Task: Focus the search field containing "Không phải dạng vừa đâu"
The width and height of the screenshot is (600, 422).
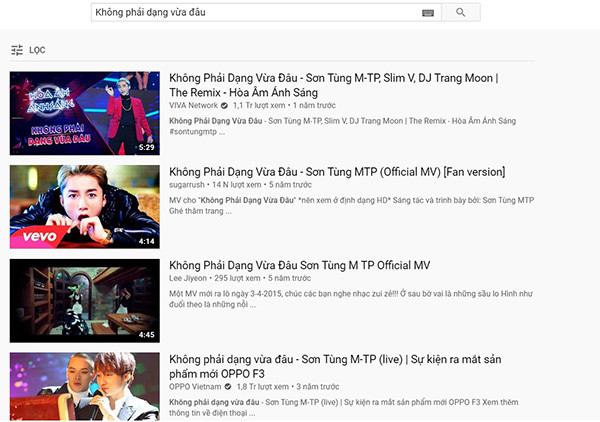Action: (x=250, y=12)
